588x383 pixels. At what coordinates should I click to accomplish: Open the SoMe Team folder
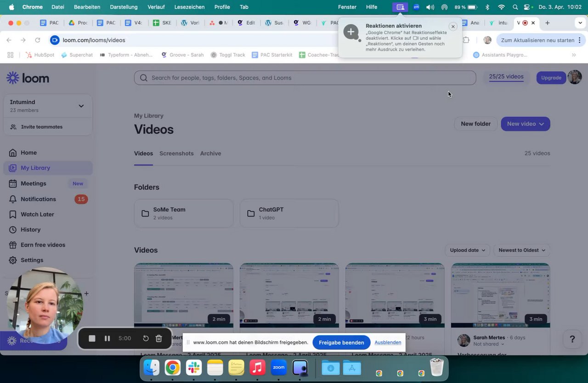pos(184,213)
